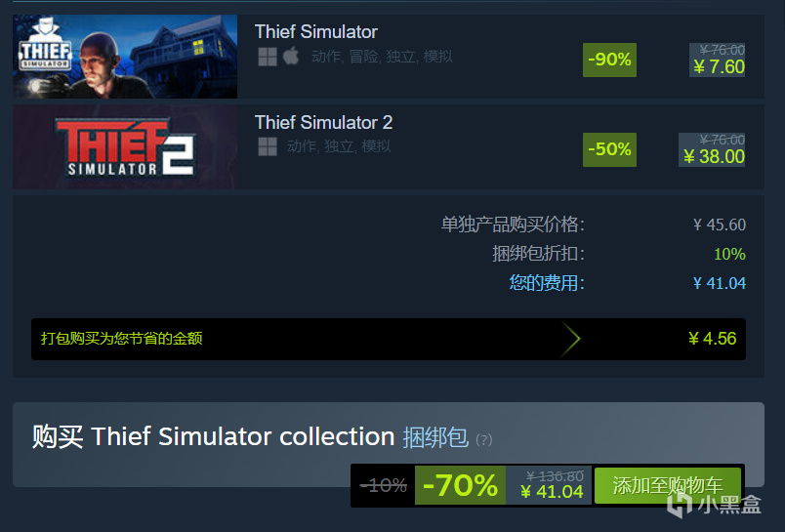
Task: Click the ¥ 38.00 discounted price
Action: pos(714,156)
